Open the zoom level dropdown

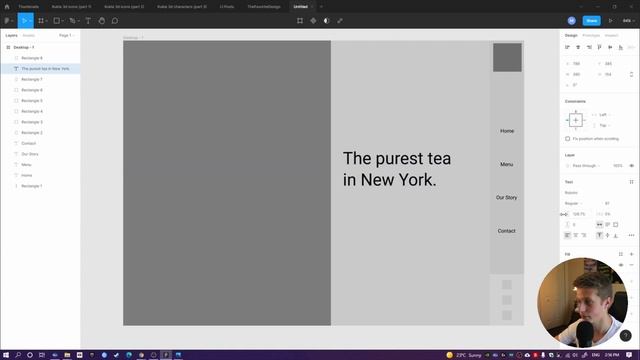(628, 20)
